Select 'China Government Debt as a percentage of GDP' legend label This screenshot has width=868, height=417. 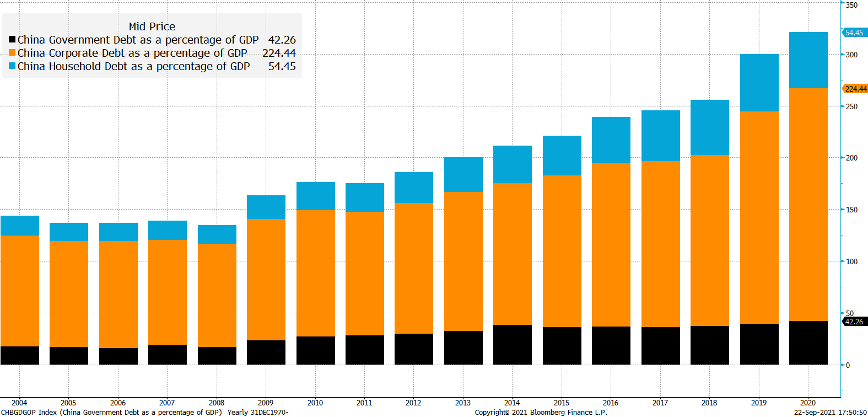pos(138,40)
